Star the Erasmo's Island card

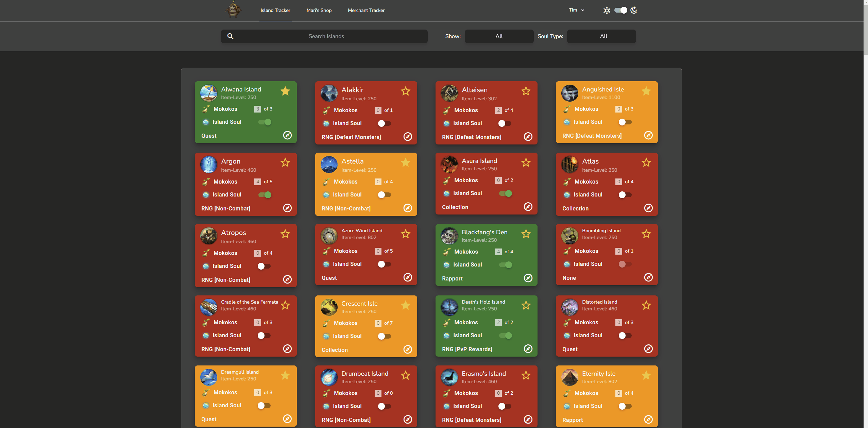526,375
